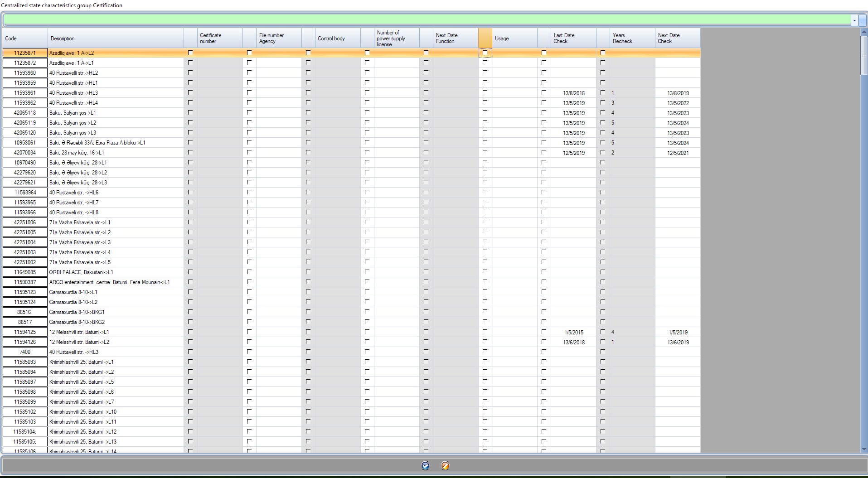Image resolution: width=868 pixels, height=478 pixels.
Task: Open the green combo box dropdown arrow
Action: 854,20
